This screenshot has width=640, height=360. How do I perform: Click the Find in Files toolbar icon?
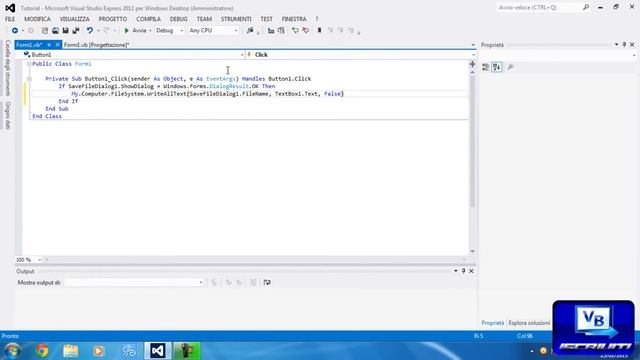coord(250,31)
